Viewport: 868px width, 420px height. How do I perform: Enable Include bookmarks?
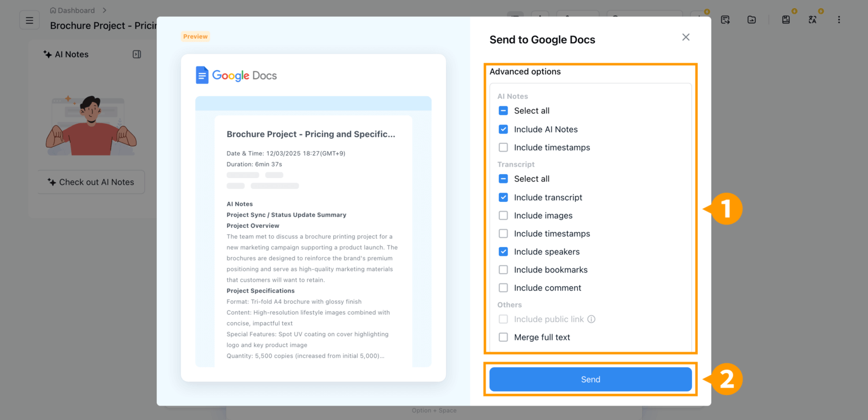point(503,270)
